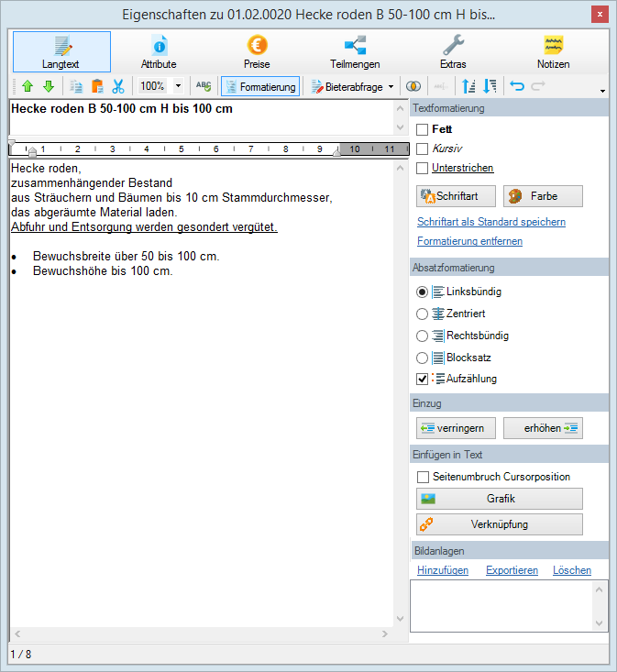This screenshot has width=617, height=672.
Task: Check Seitenumbruch Cursorposition
Action: click(x=423, y=477)
